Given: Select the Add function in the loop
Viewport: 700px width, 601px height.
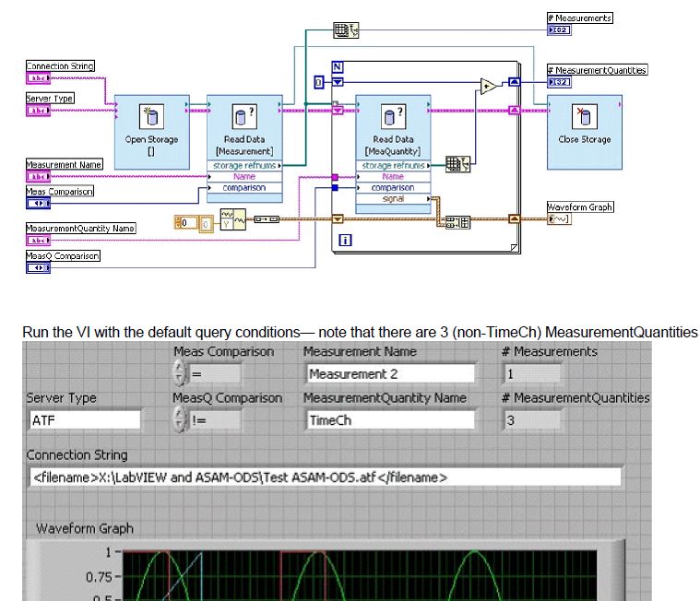Looking at the screenshot, I should point(488,87).
